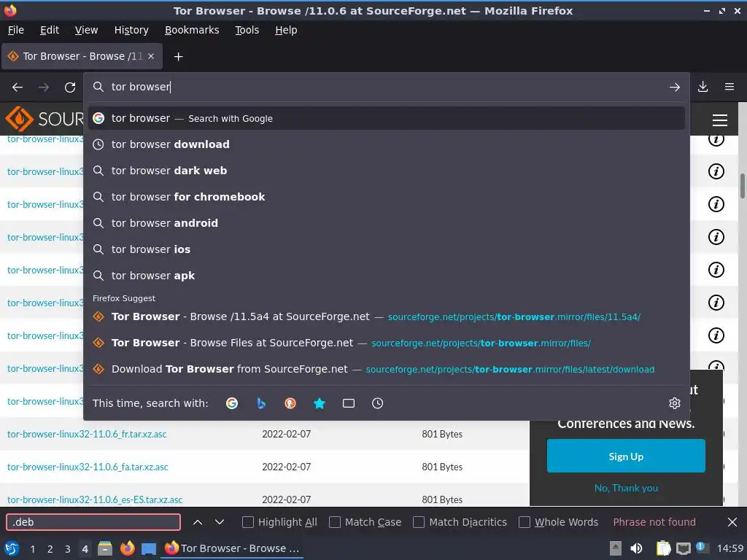Screen dimensions: 747x560
Task: Open the View menu
Action: tap(86, 30)
